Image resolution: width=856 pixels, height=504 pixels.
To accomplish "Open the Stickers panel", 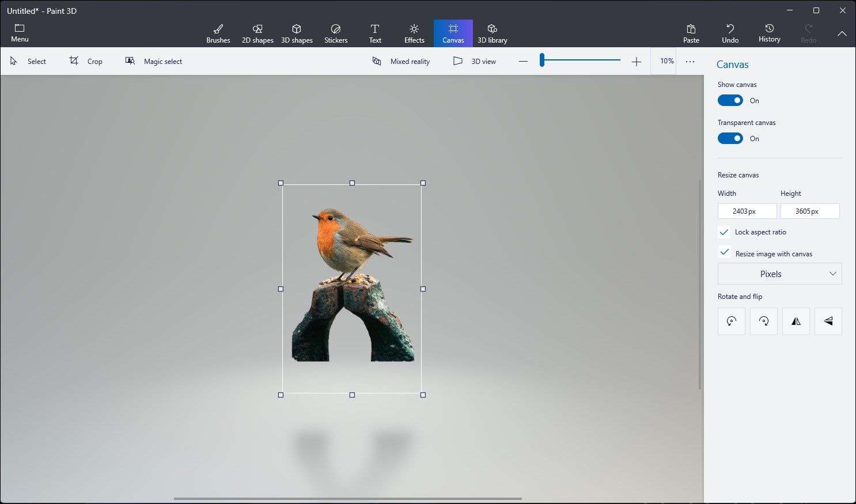I will (x=336, y=33).
